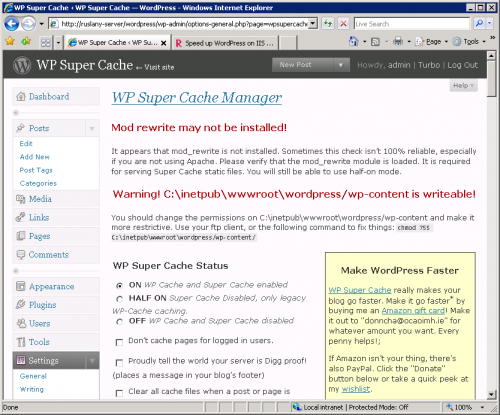Click the Tools sidebar icon
The height and width of the screenshot is (415, 500).
click(21, 342)
